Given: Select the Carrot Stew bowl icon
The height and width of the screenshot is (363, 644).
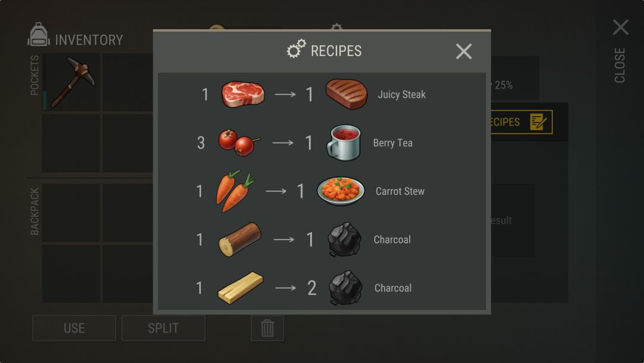Looking at the screenshot, I should pyautogui.click(x=340, y=191).
